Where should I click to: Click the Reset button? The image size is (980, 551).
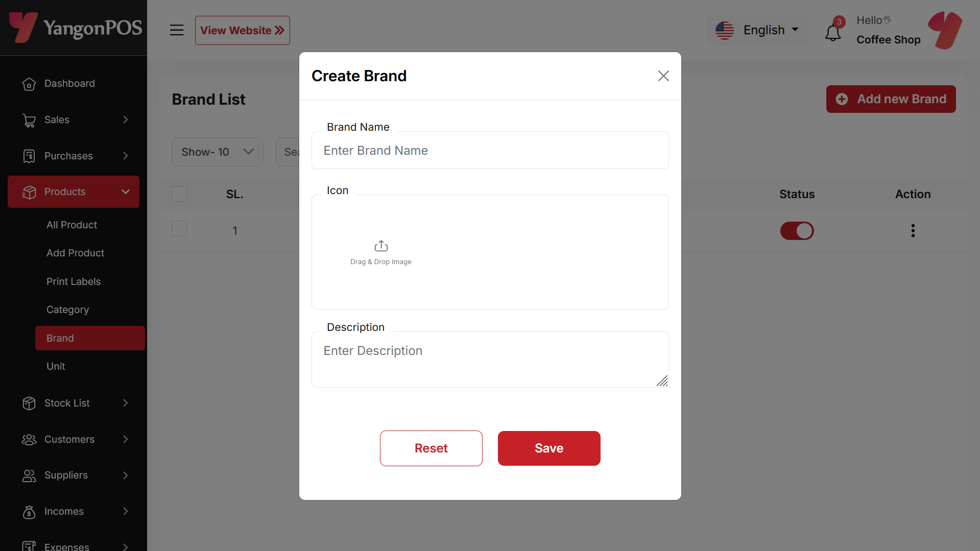point(431,448)
